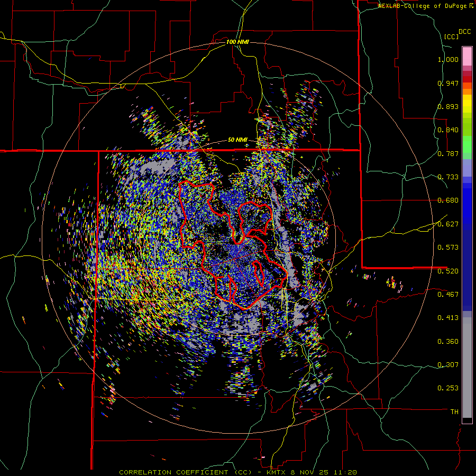476x476 pixels.
Task: Click the 100 NMI range ring label
Action: (237, 42)
